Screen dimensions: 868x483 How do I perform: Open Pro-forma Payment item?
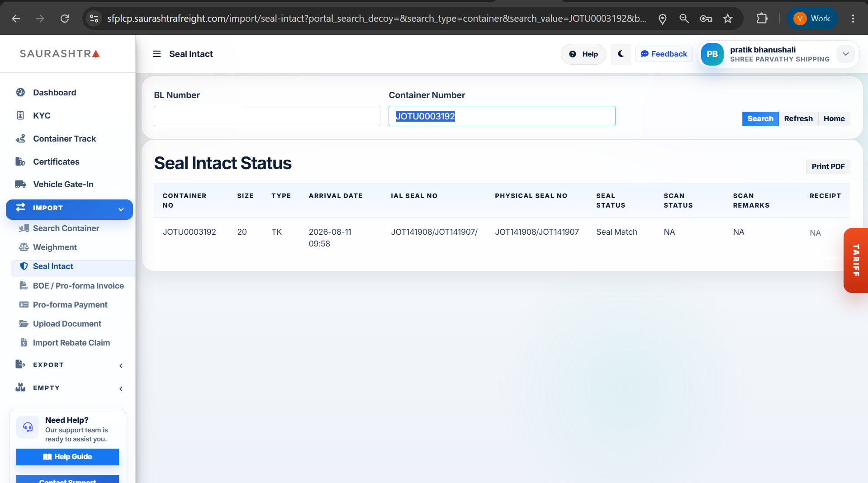70,305
